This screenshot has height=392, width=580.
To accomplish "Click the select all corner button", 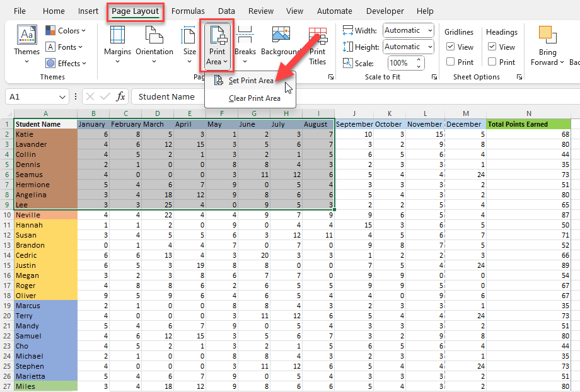I will [7, 113].
